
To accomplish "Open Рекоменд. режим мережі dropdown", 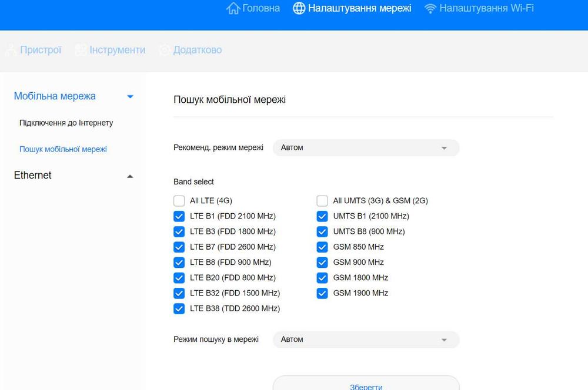I will pos(366,147).
